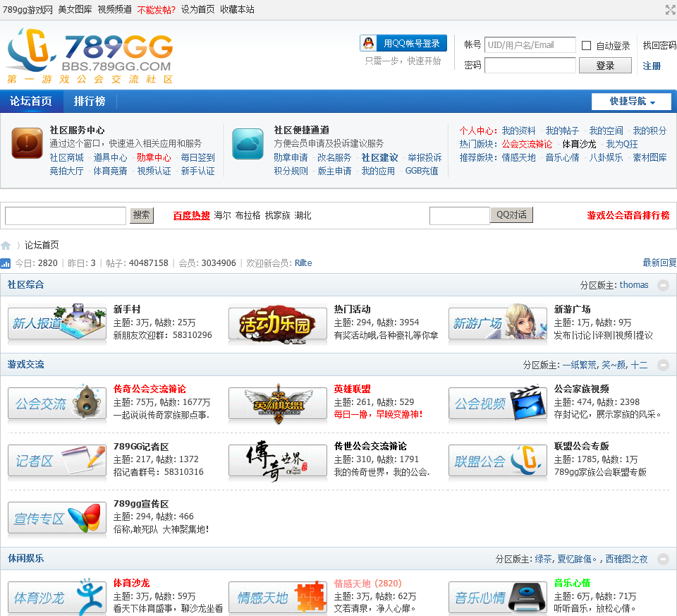Open the 社区便捷通道 cloud icon
The height and width of the screenshot is (616, 677).
click(x=248, y=144)
